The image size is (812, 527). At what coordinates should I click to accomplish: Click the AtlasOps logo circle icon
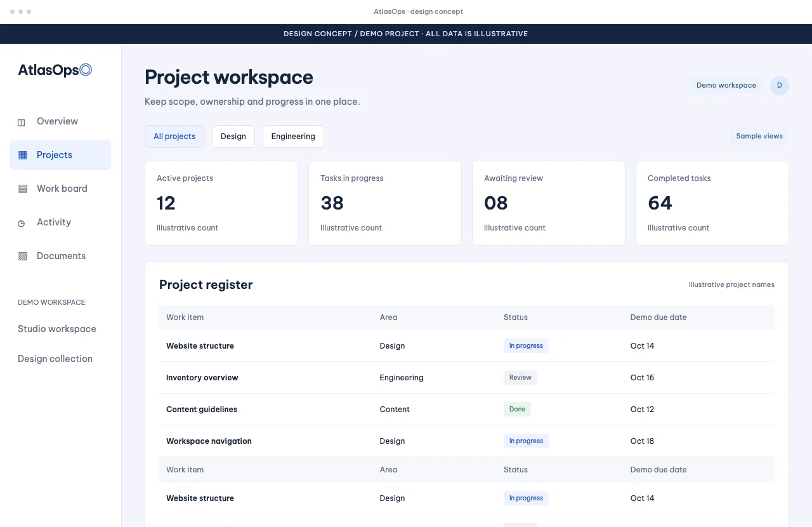(86, 70)
